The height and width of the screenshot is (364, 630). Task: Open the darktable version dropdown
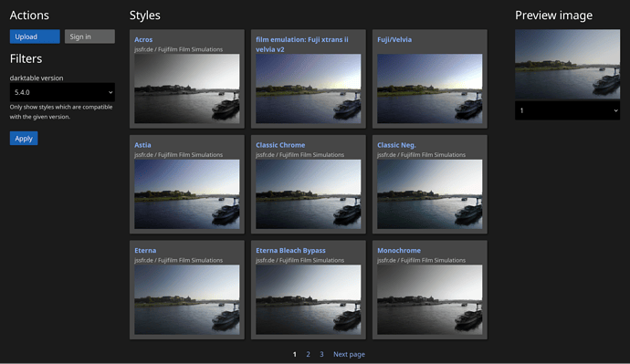click(62, 92)
